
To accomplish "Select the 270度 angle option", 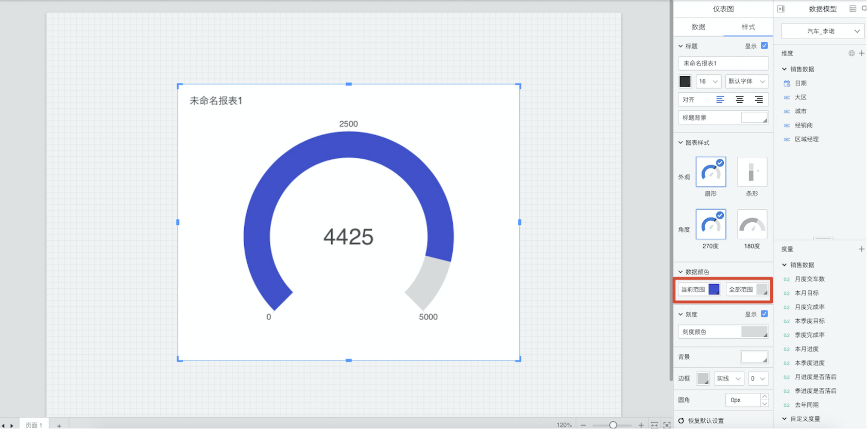I will click(x=711, y=224).
